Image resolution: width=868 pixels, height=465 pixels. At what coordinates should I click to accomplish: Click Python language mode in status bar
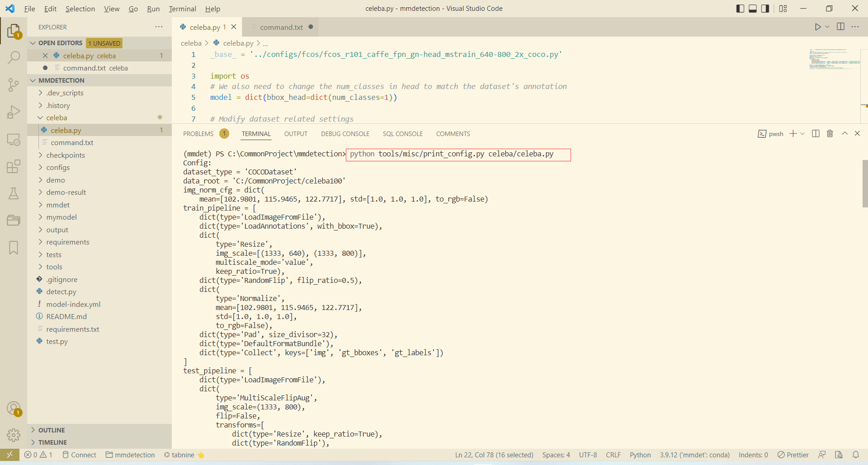640,455
